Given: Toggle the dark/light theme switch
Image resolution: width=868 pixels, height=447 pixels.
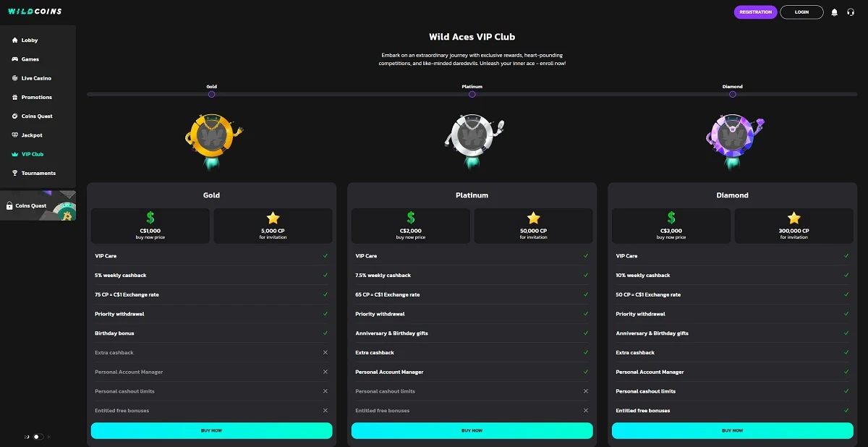Looking at the screenshot, I should coord(38,437).
